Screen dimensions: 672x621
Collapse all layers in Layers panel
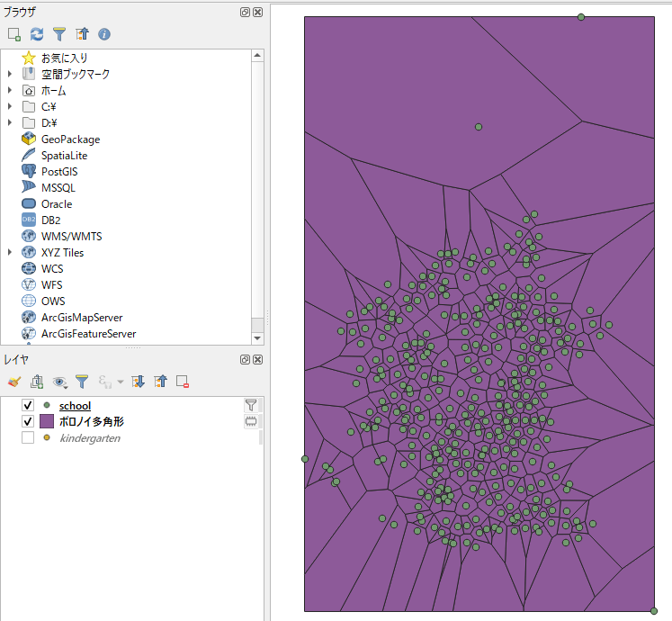pos(161,382)
